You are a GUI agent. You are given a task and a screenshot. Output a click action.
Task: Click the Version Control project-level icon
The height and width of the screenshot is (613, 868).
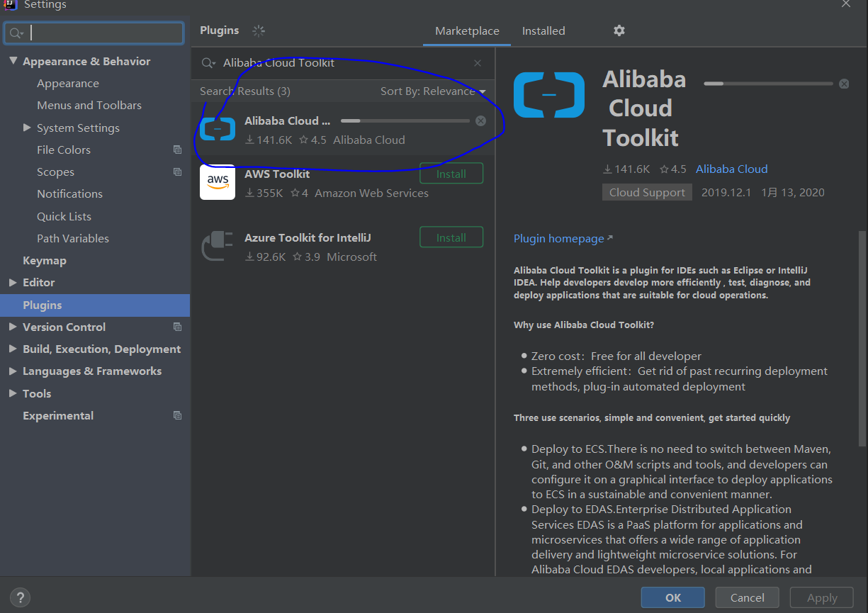pyautogui.click(x=177, y=327)
